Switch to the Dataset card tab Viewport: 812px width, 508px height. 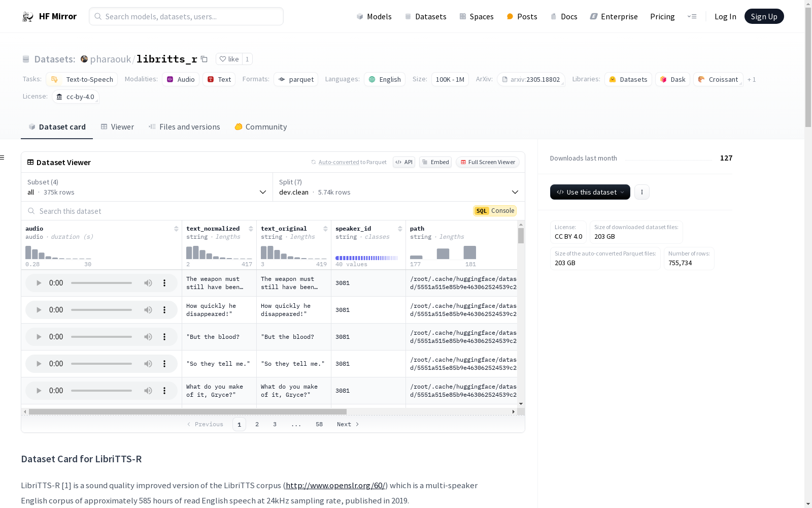[57, 127]
